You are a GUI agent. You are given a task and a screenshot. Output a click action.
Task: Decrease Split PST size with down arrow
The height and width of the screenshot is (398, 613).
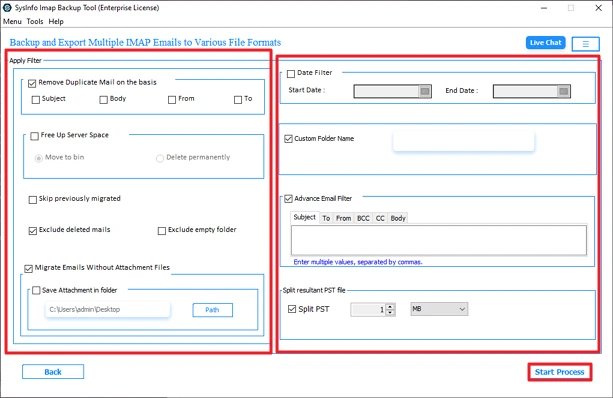point(390,312)
